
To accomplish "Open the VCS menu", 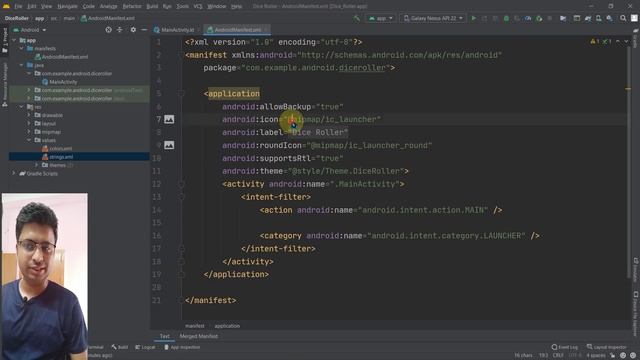I will click(198, 6).
